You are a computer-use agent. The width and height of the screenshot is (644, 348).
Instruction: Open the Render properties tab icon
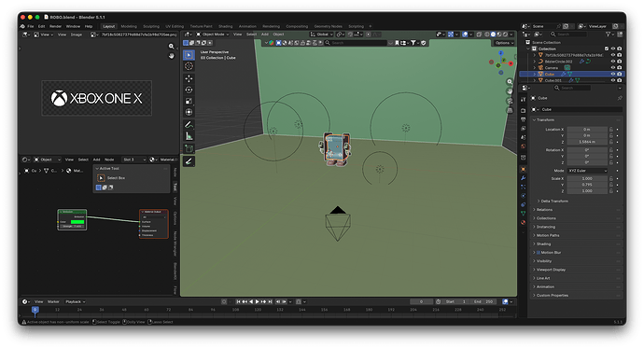click(x=524, y=110)
